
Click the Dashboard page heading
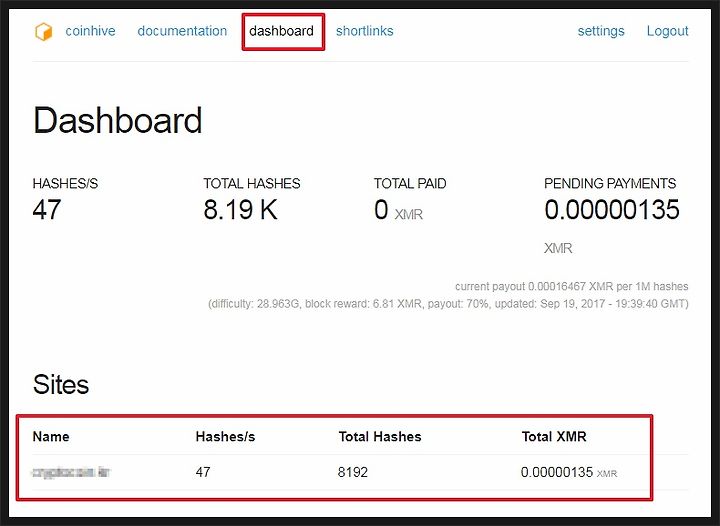118,120
